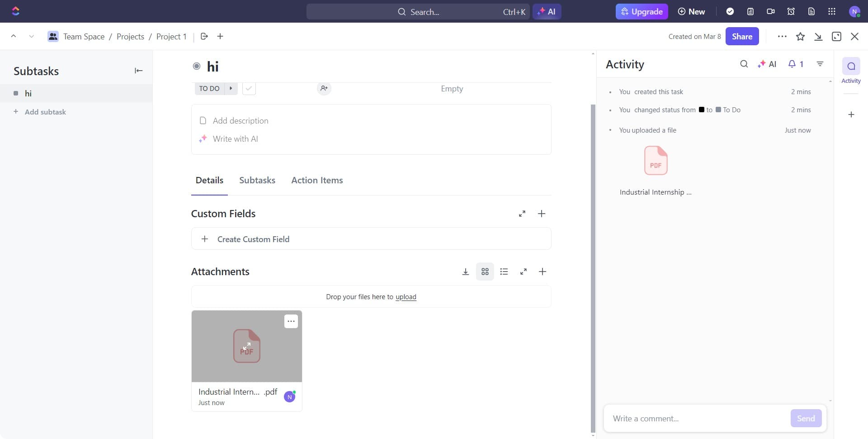Image resolution: width=868 pixels, height=439 pixels.
Task: Open AI assistant in the Activity panel
Action: (x=767, y=64)
